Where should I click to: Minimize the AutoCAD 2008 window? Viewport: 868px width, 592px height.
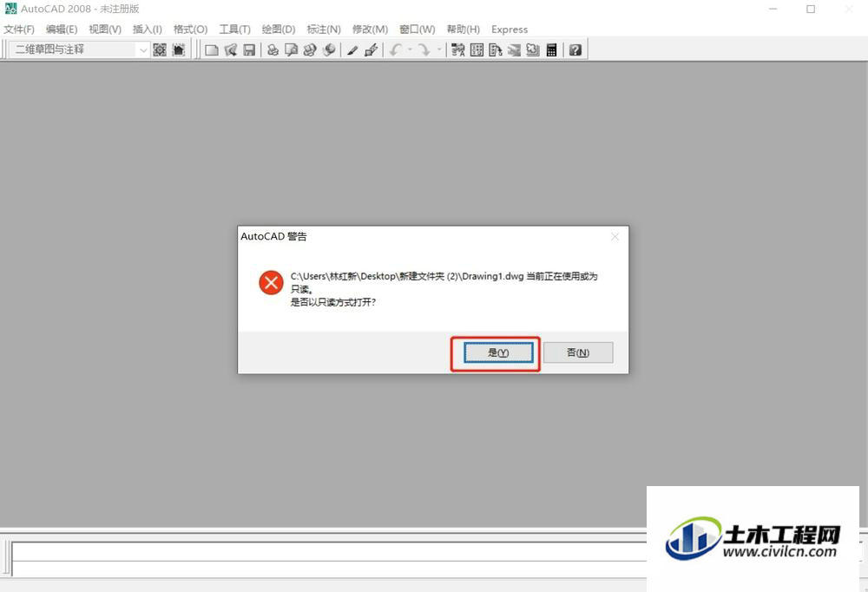pos(773,9)
